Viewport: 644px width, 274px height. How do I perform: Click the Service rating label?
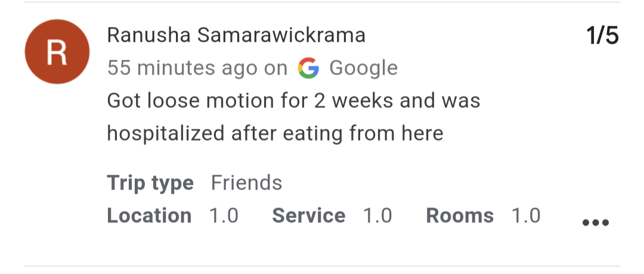point(309,216)
